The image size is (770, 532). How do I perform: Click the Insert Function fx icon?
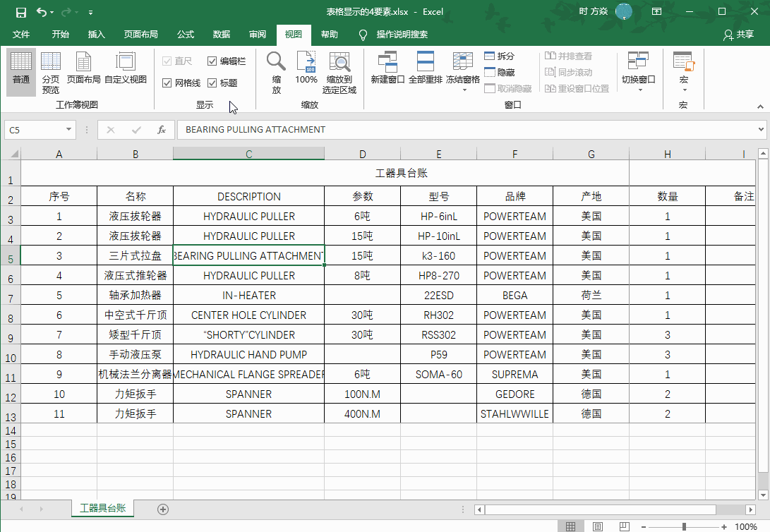click(x=162, y=130)
